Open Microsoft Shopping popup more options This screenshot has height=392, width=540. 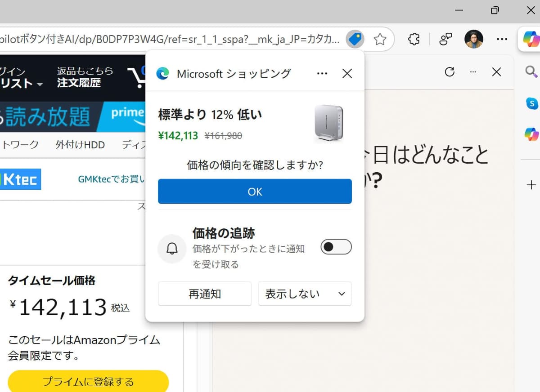point(322,74)
